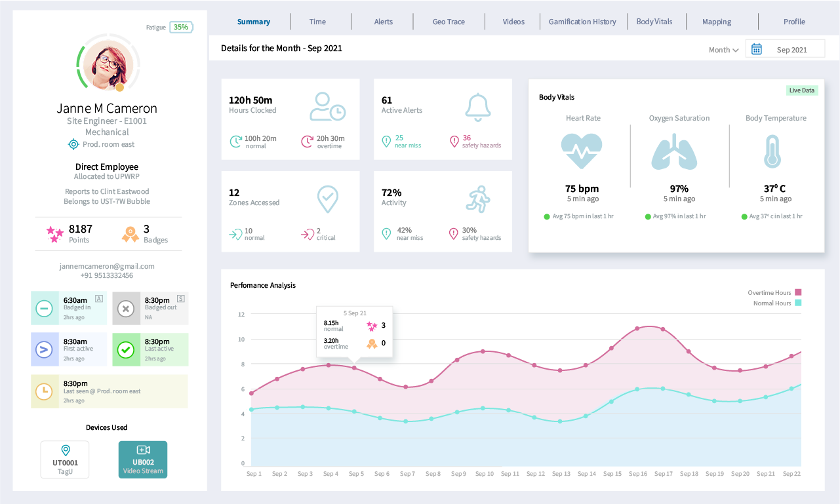Click the Hours Clocked person-clock icon
The width and height of the screenshot is (840, 504).
[x=327, y=106]
